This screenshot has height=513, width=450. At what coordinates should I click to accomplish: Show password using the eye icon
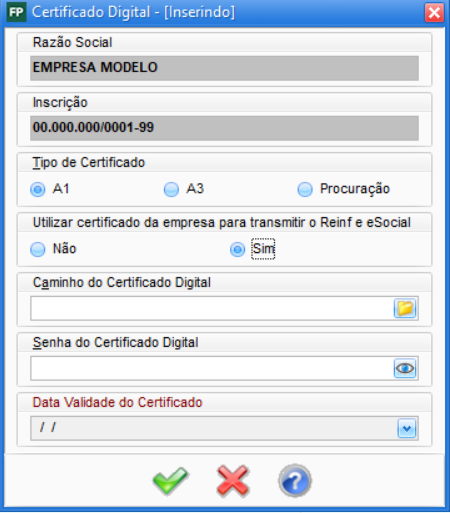(405, 368)
